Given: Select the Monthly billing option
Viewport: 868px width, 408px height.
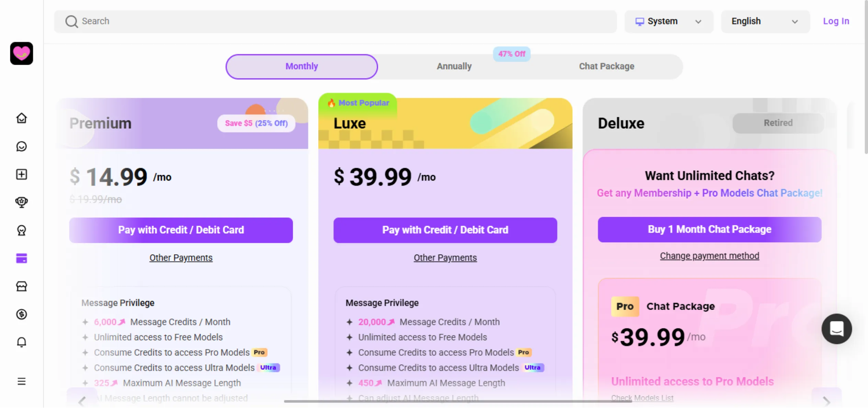Looking at the screenshot, I should coord(302,66).
